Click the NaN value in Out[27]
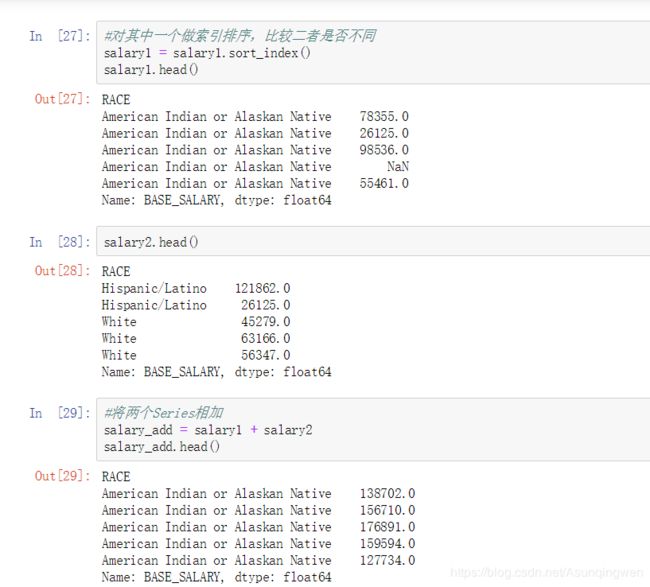Viewport: 650px width, 587px height. (x=398, y=167)
